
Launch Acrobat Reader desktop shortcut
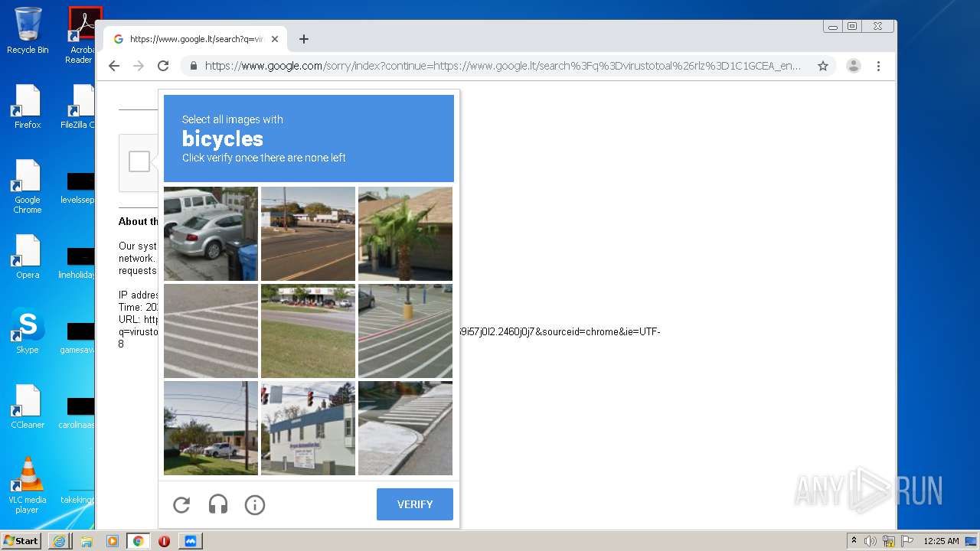81,35
